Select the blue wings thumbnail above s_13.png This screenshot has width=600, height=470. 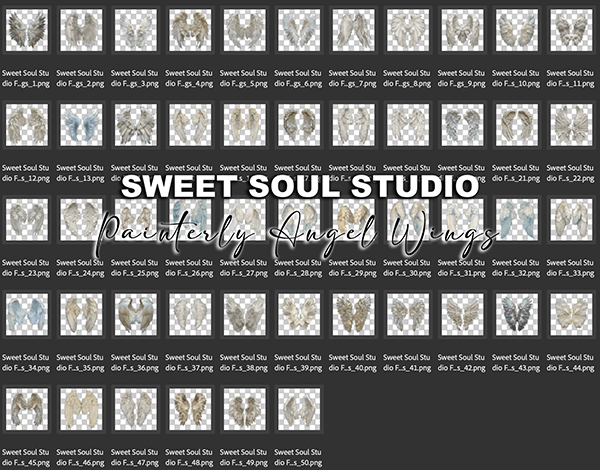[82, 125]
